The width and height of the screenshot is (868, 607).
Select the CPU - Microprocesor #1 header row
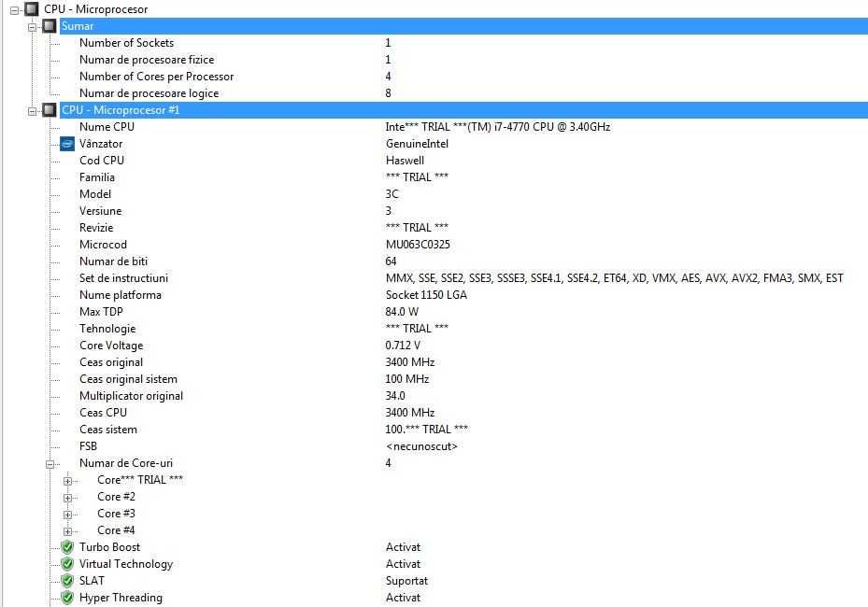point(463,110)
